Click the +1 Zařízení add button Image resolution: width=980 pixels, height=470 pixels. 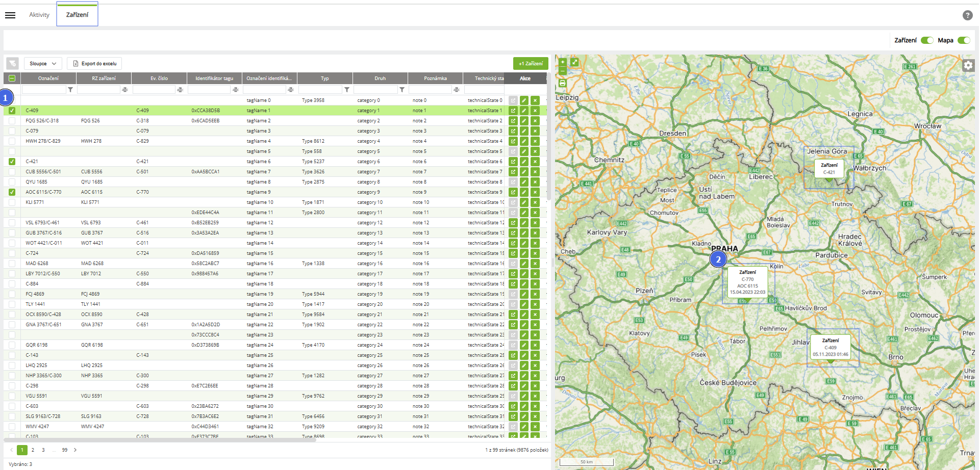click(x=531, y=64)
